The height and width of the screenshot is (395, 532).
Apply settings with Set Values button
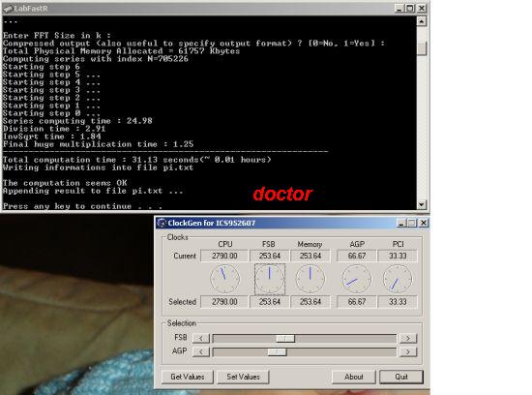coord(243,377)
